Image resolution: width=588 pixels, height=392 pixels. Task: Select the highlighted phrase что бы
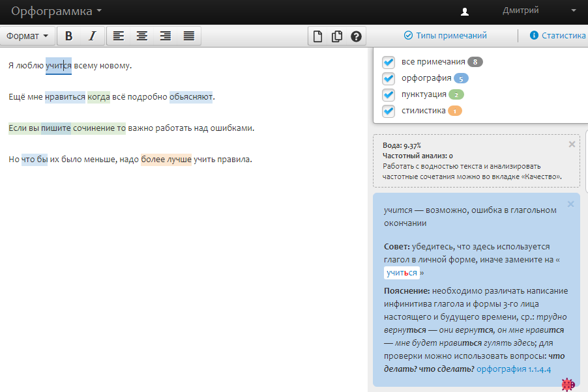coord(35,160)
